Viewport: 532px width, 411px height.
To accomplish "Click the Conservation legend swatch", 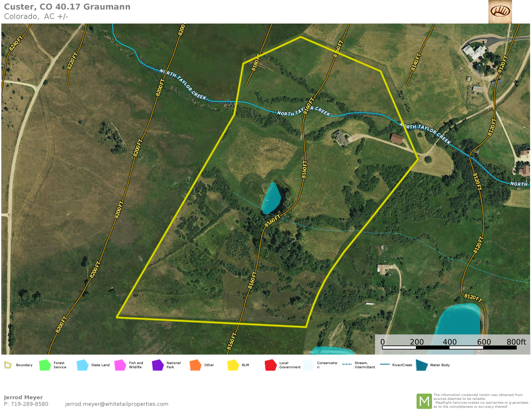I will pos(308,365).
